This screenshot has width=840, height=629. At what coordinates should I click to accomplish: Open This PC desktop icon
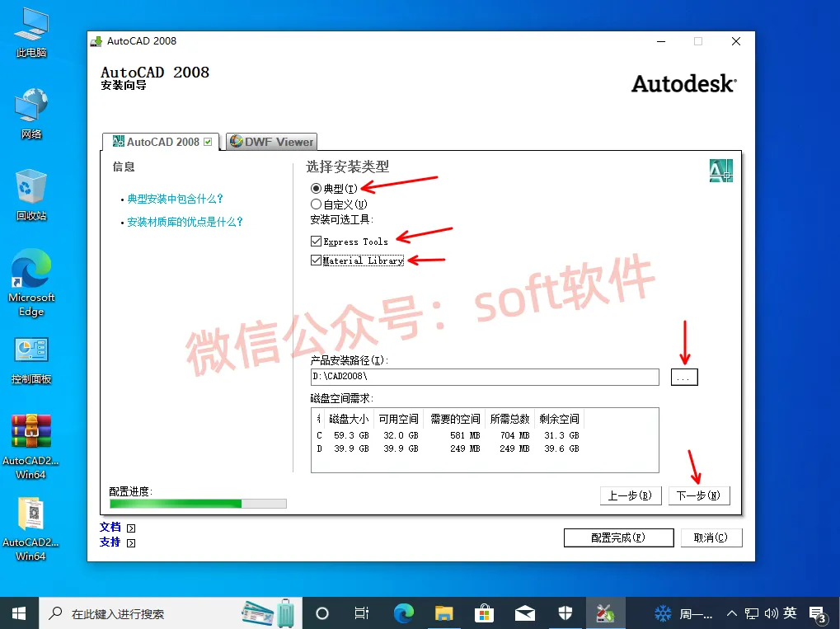click(31, 33)
